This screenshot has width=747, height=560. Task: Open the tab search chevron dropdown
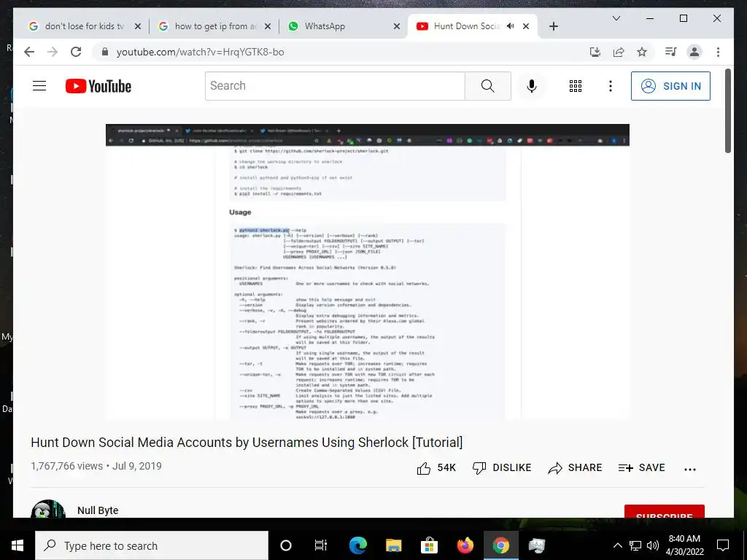pyautogui.click(x=616, y=18)
